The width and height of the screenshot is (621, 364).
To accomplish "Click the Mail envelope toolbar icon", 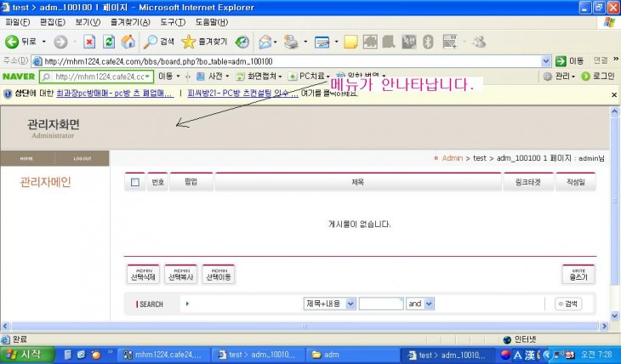I will 265,41.
